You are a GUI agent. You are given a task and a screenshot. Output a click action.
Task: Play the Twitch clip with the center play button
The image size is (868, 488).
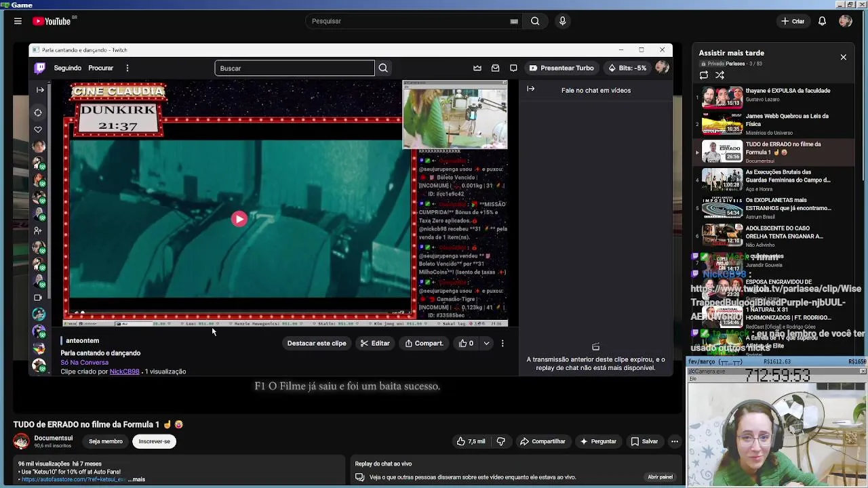coord(239,218)
